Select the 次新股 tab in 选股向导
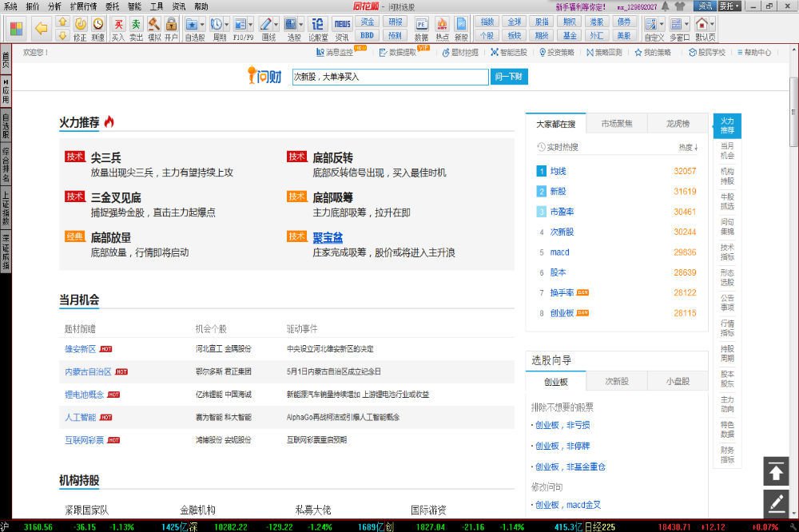This screenshot has width=799, height=532. pyautogui.click(x=617, y=381)
